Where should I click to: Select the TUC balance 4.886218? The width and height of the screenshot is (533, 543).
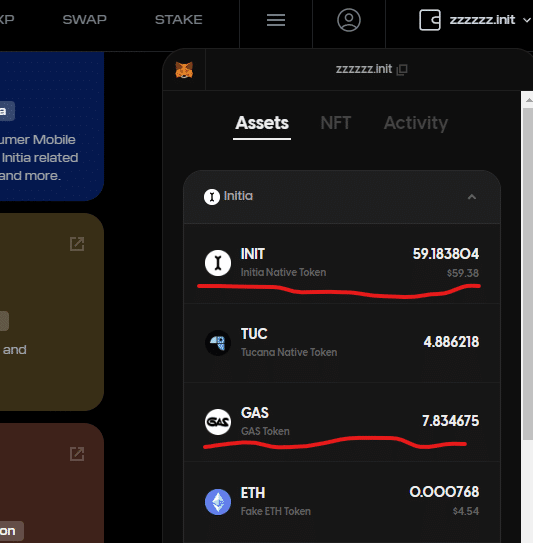(451, 342)
